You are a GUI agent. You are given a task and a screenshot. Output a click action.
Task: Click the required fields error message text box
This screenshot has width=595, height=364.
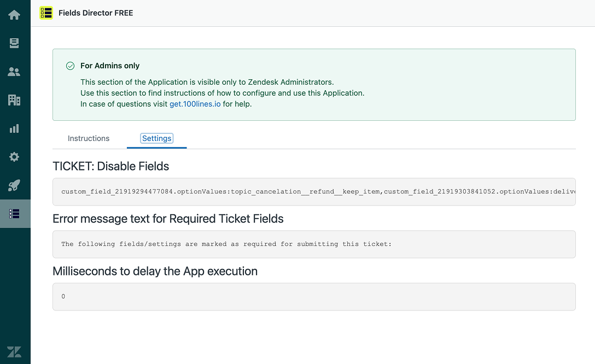click(x=314, y=244)
